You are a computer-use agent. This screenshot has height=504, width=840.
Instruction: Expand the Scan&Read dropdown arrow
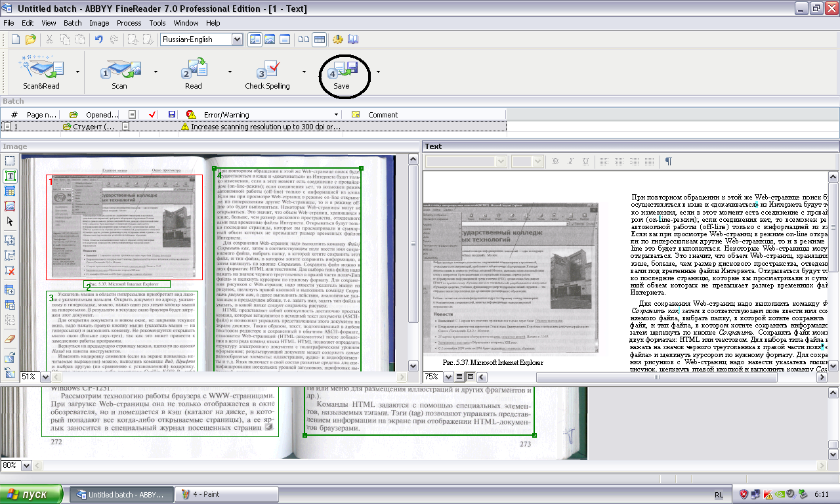[78, 72]
